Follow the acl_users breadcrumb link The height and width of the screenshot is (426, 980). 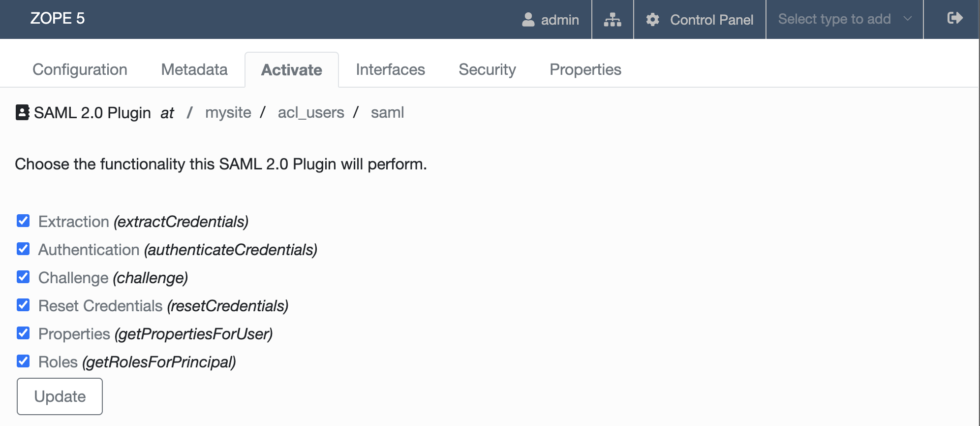coord(311,112)
